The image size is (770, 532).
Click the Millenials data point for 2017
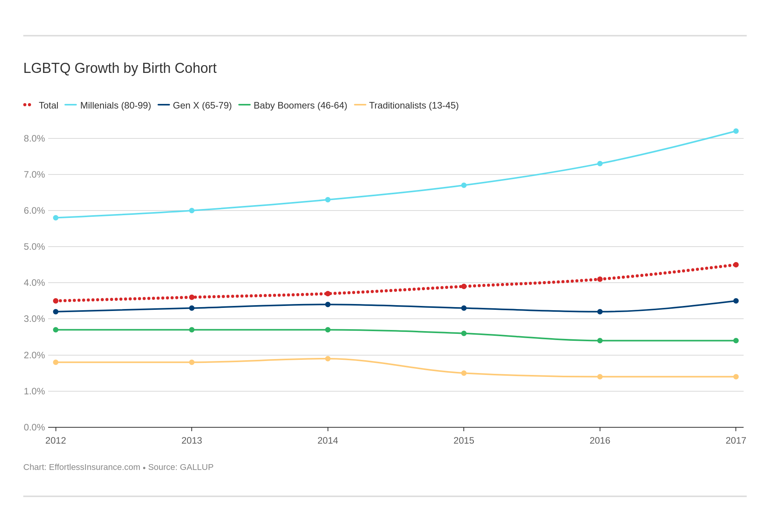coord(736,131)
